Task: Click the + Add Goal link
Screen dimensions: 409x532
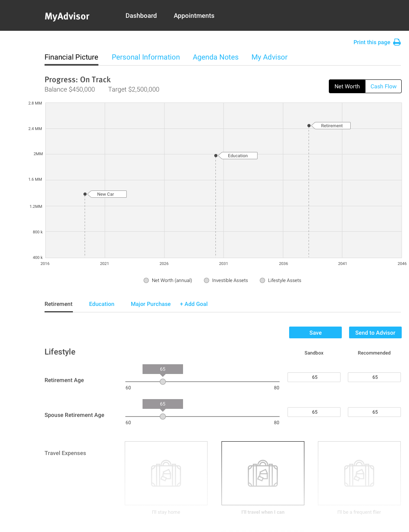Action: 194,304
